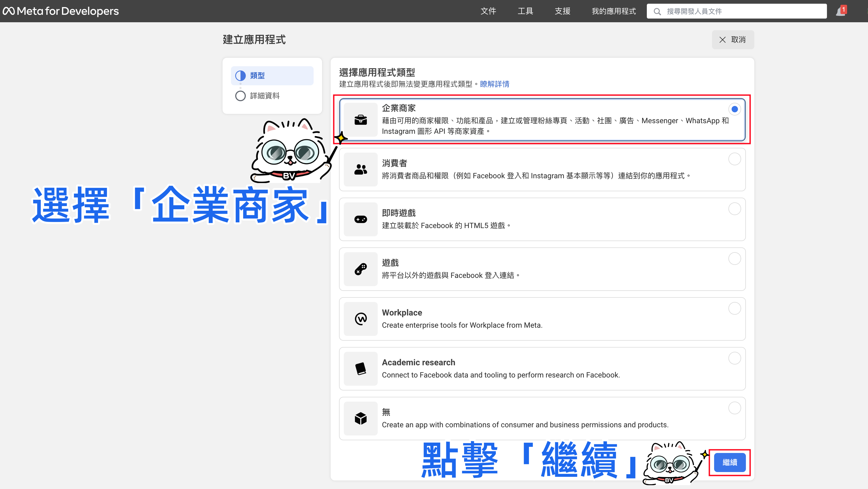Open the 工具 menu
The height and width of the screenshot is (489, 868).
point(525,11)
